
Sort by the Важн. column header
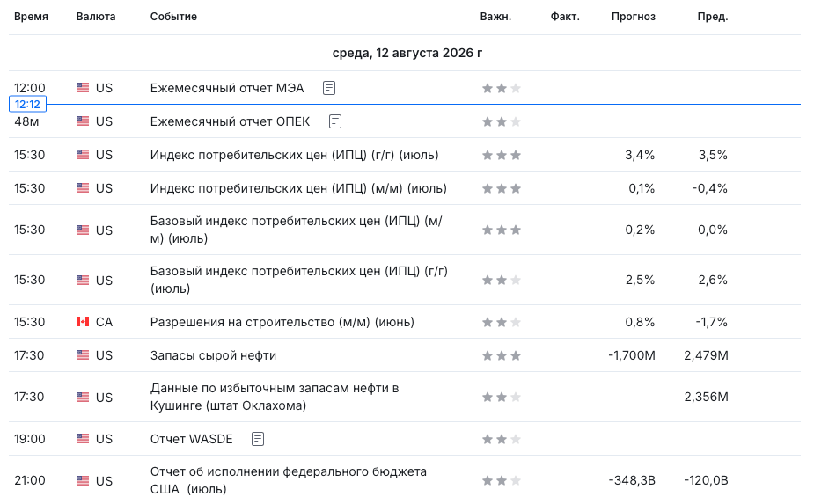tap(495, 17)
